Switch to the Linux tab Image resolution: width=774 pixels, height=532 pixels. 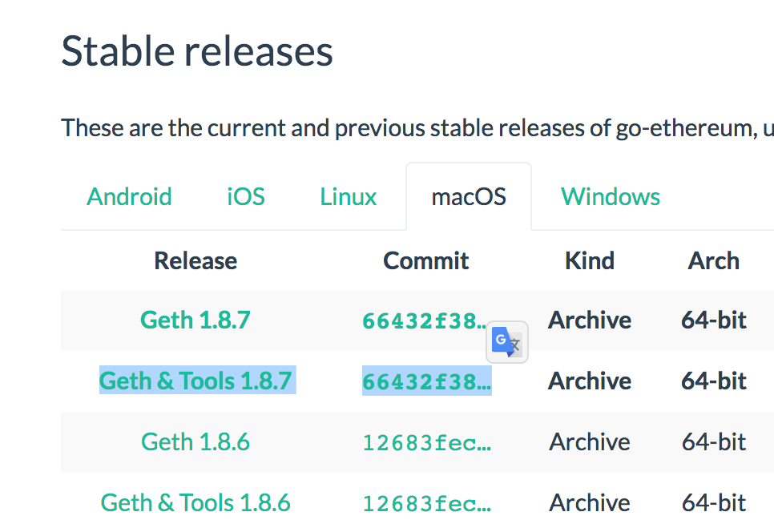(348, 196)
